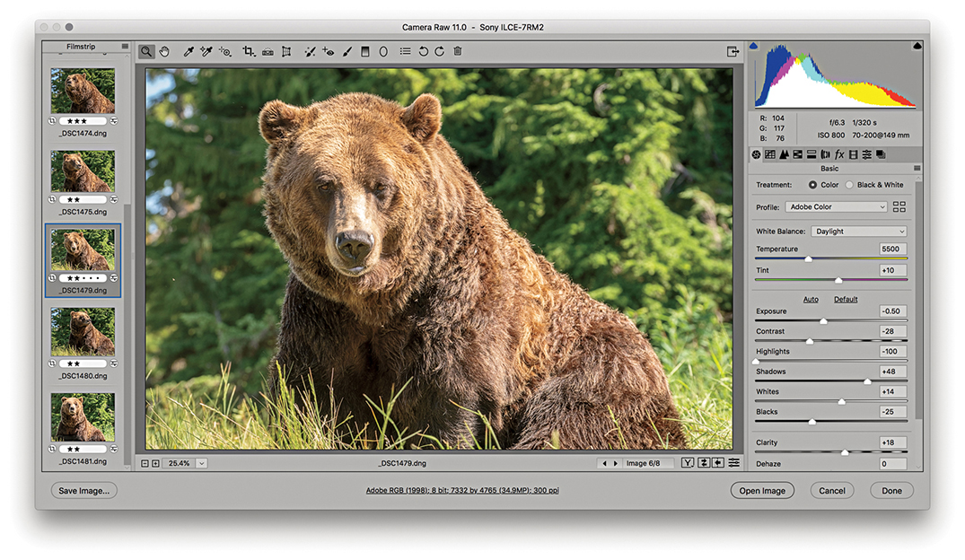
Task: Select the Black & White treatment
Action: (849, 185)
